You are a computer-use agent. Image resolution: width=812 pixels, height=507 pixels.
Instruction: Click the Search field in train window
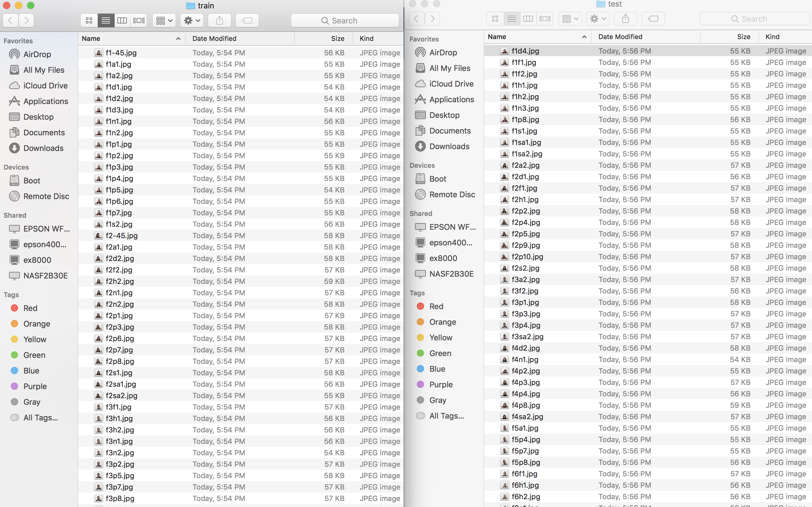click(x=345, y=20)
